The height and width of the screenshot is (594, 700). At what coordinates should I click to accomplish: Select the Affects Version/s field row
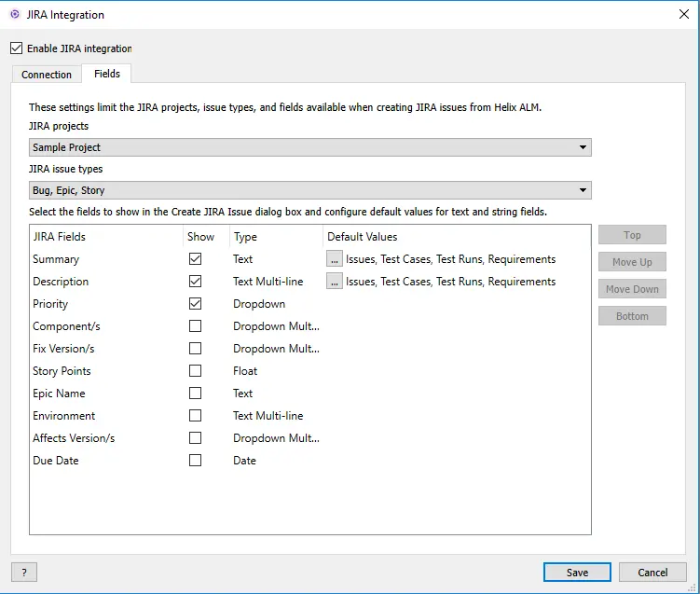(x=309, y=438)
